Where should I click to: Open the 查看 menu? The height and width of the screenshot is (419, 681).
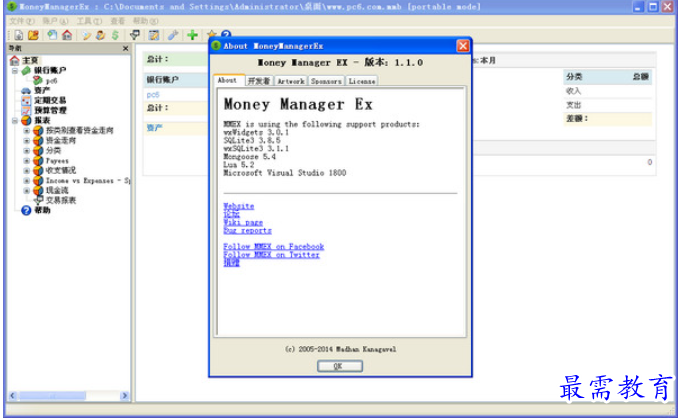tap(117, 21)
